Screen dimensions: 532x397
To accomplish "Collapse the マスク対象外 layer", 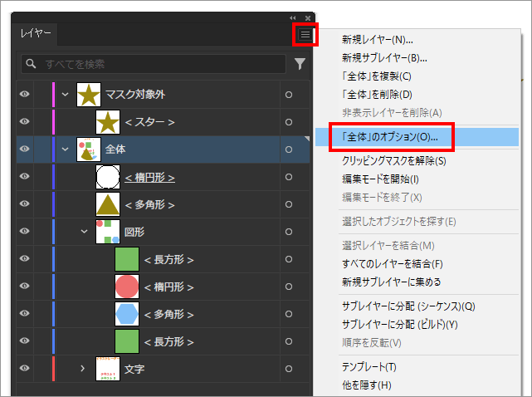I will pyautogui.click(x=65, y=95).
